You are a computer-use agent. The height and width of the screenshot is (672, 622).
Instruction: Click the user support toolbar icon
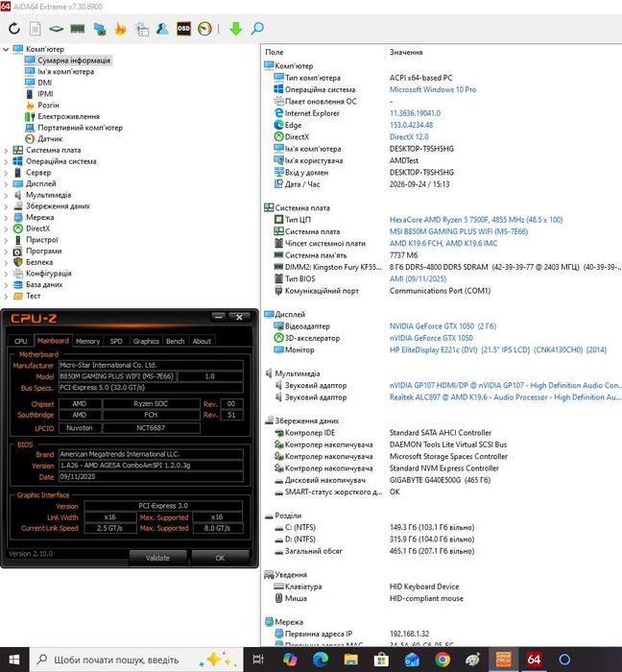[162, 29]
